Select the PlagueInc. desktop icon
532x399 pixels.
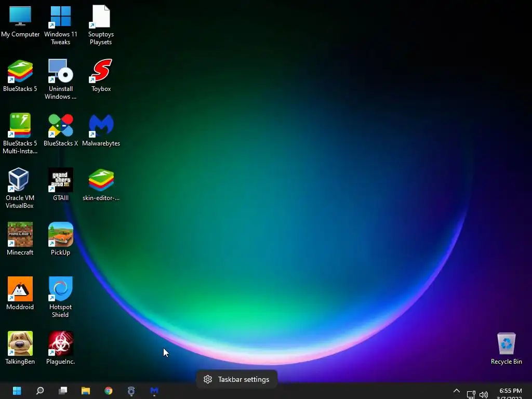pos(61,349)
